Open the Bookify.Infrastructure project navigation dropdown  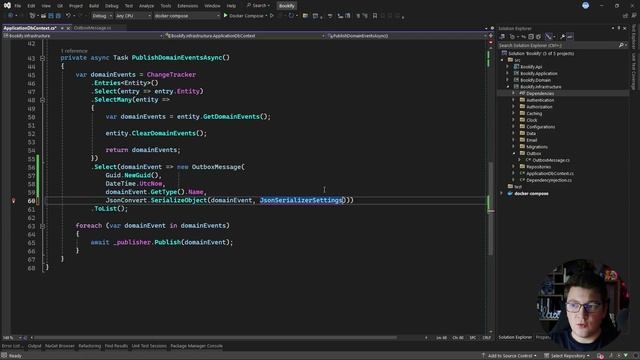pyautogui.click(x=83, y=36)
